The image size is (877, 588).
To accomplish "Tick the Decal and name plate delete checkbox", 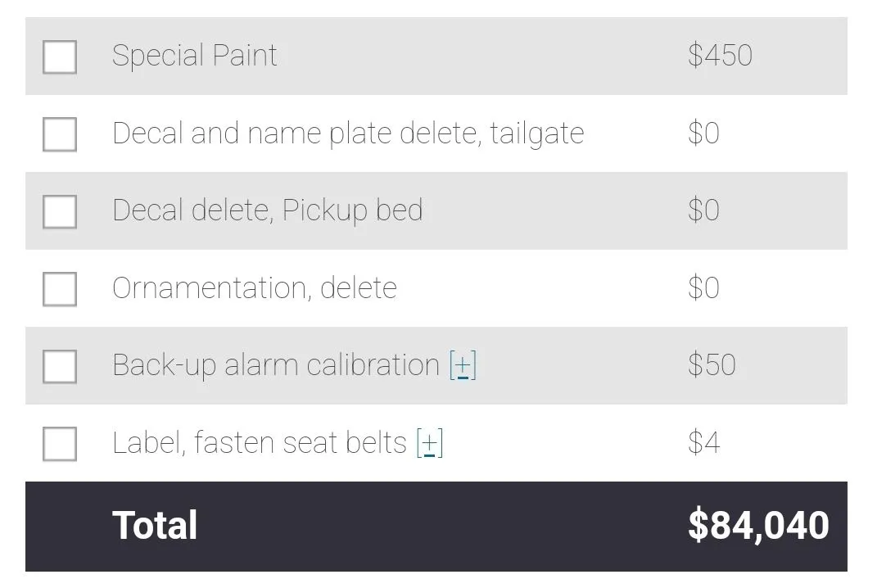I will pyautogui.click(x=60, y=134).
